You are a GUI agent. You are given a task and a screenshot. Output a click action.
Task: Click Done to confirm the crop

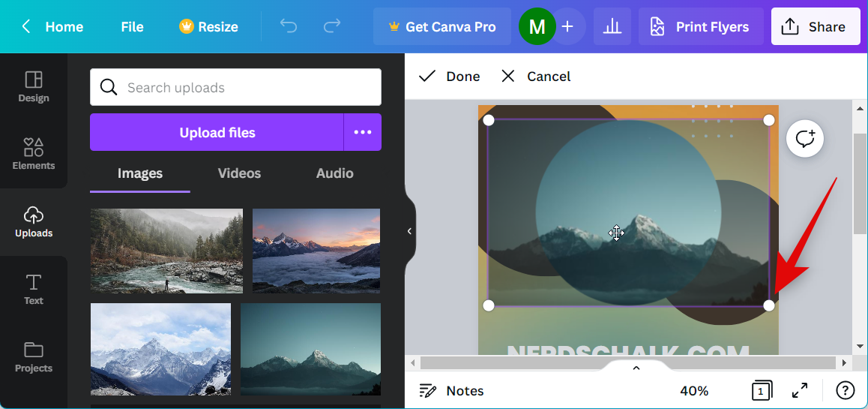[449, 77]
